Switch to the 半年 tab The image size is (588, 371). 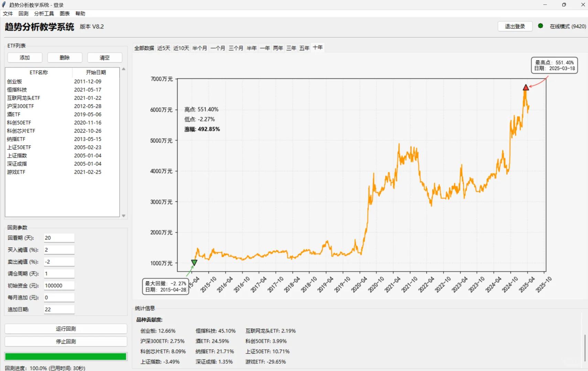252,48
